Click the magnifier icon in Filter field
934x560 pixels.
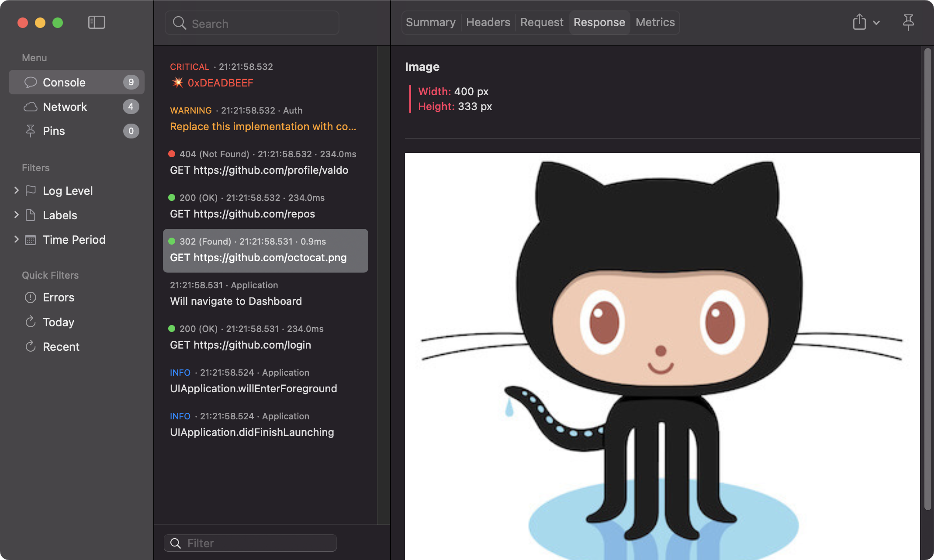tap(176, 543)
